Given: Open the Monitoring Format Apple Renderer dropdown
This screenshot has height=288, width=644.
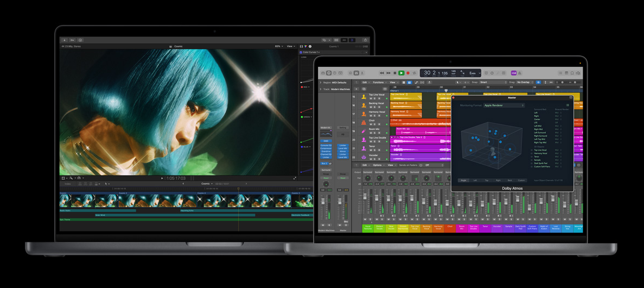Looking at the screenshot, I should pyautogui.click(x=503, y=105).
